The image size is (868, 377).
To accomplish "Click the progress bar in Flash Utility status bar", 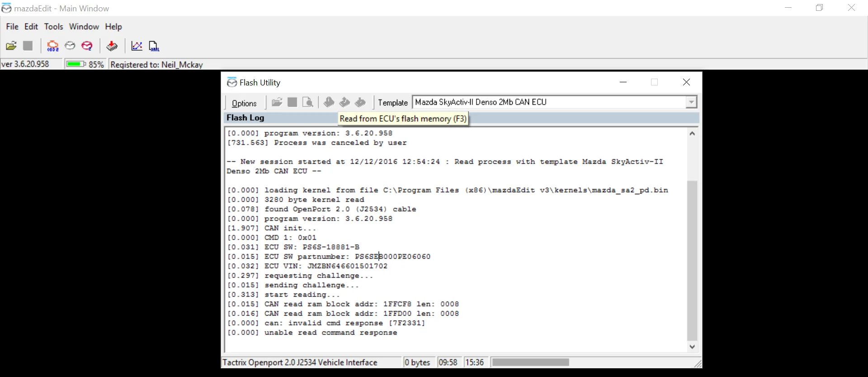I will 531,363.
